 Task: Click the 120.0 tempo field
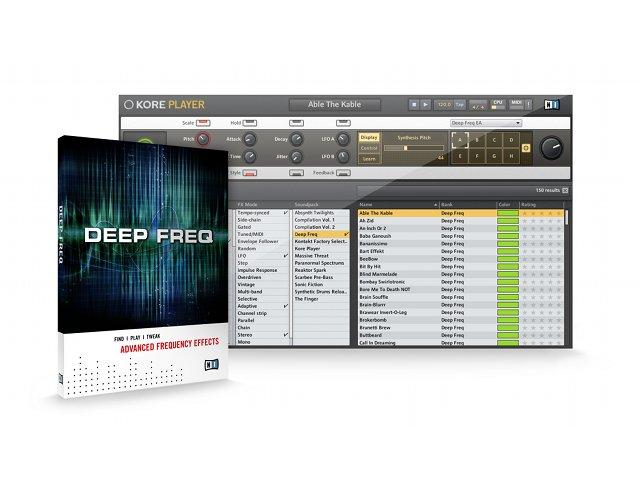(444, 105)
